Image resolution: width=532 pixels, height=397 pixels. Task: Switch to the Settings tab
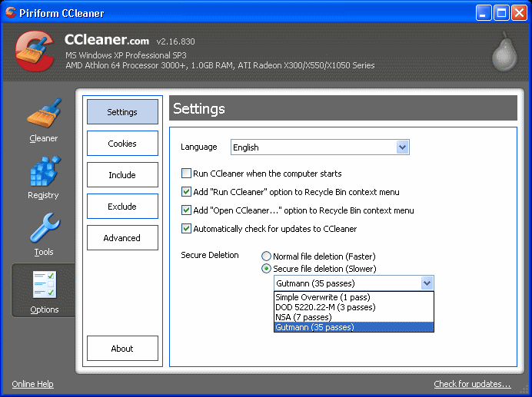(x=122, y=112)
